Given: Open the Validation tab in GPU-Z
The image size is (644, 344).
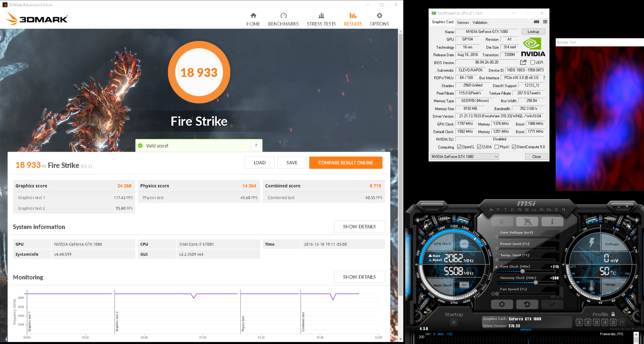Looking at the screenshot, I should [480, 22].
